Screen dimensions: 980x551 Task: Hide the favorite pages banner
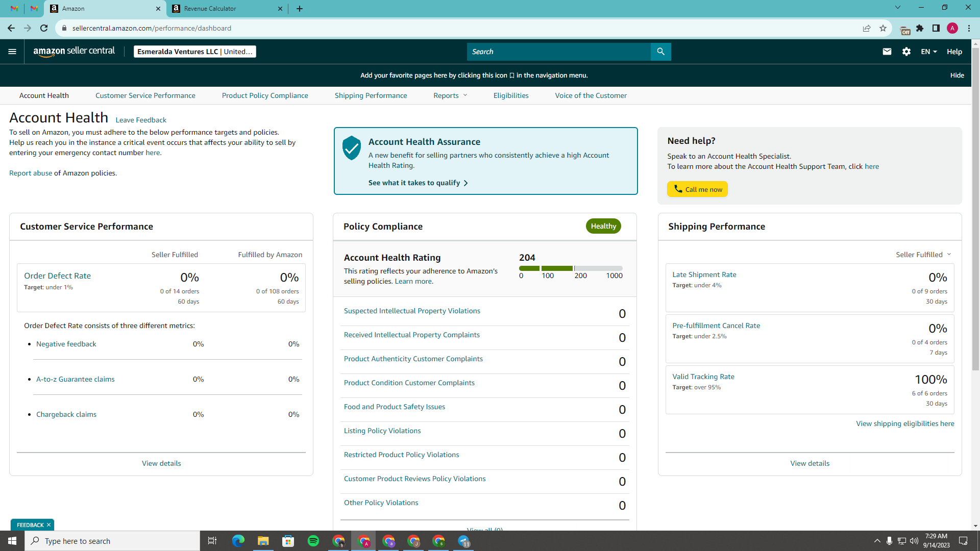957,75
